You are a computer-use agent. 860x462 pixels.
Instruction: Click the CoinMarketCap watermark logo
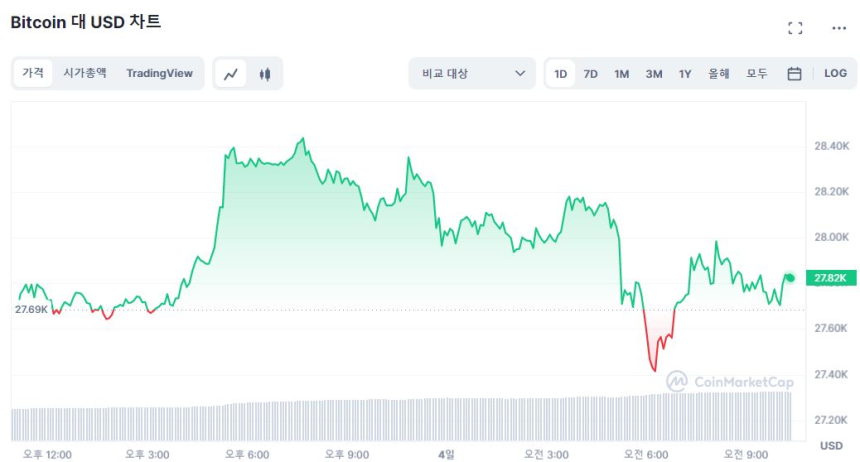(716, 381)
